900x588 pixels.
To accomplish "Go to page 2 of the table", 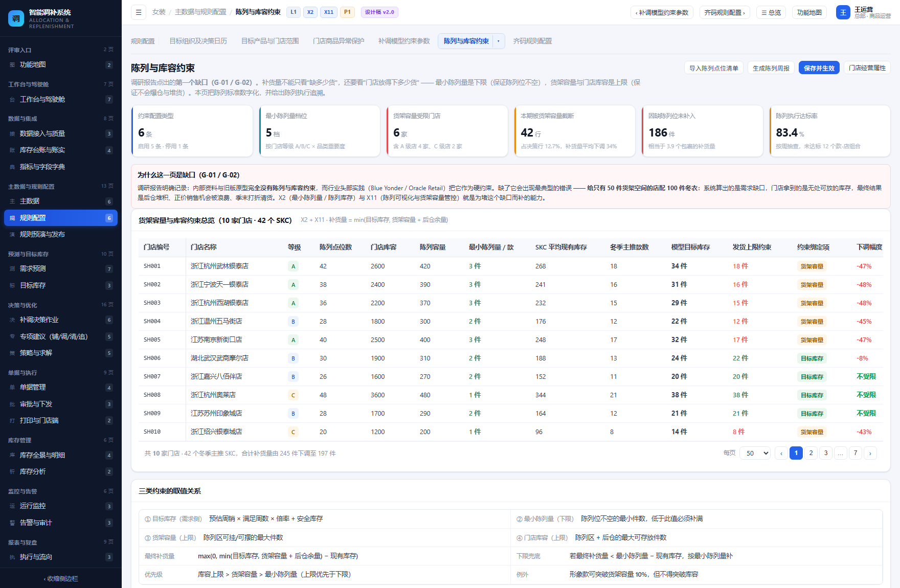I will coord(811,453).
